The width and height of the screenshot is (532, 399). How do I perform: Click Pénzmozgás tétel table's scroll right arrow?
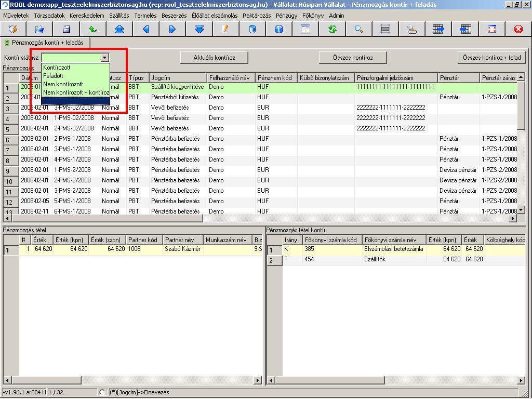coord(258,380)
